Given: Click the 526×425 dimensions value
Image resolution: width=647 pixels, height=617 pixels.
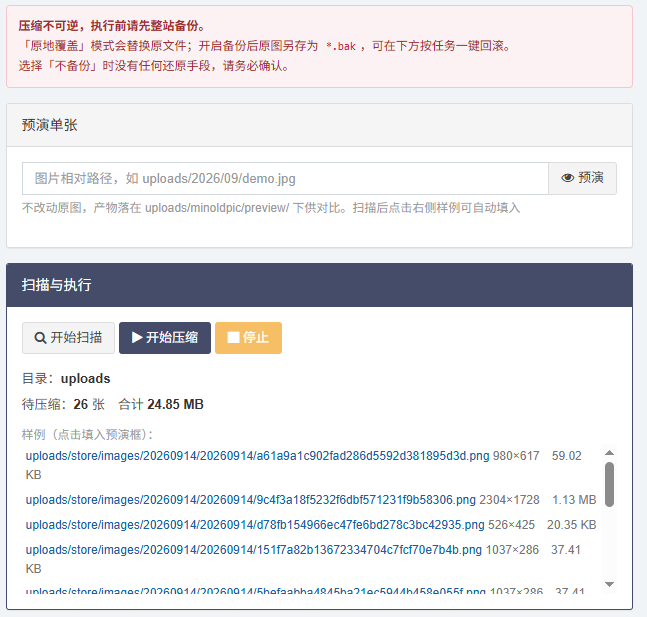Looking at the screenshot, I should pyautogui.click(x=511, y=525).
